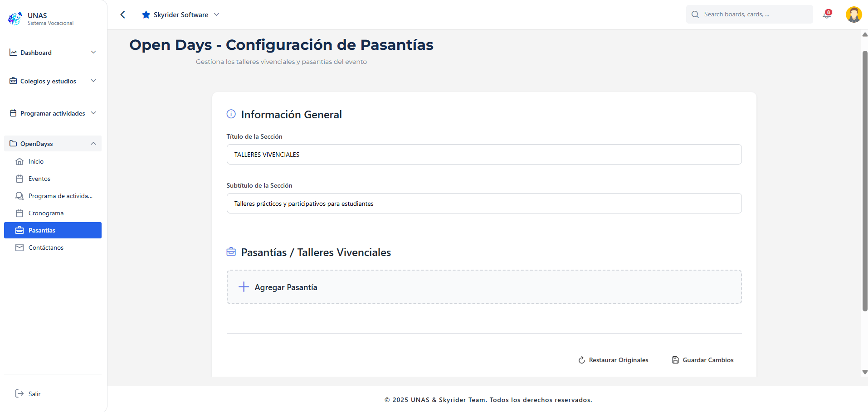Image resolution: width=868 pixels, height=412 pixels.
Task: Expand Colegios y estudios section
Action: point(93,81)
